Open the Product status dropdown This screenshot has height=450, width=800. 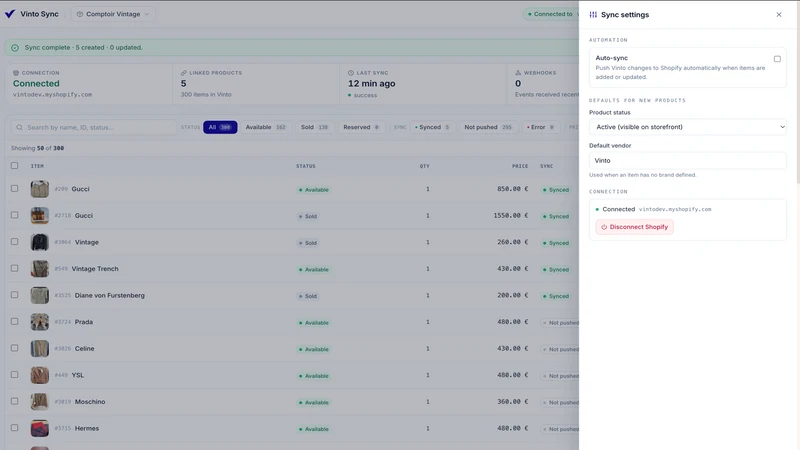click(x=687, y=127)
